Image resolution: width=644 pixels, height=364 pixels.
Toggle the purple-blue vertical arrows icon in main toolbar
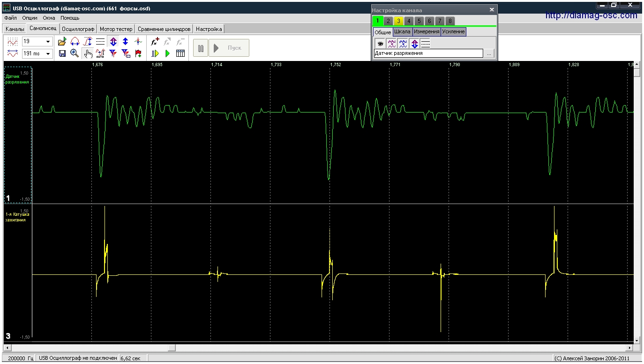(113, 42)
